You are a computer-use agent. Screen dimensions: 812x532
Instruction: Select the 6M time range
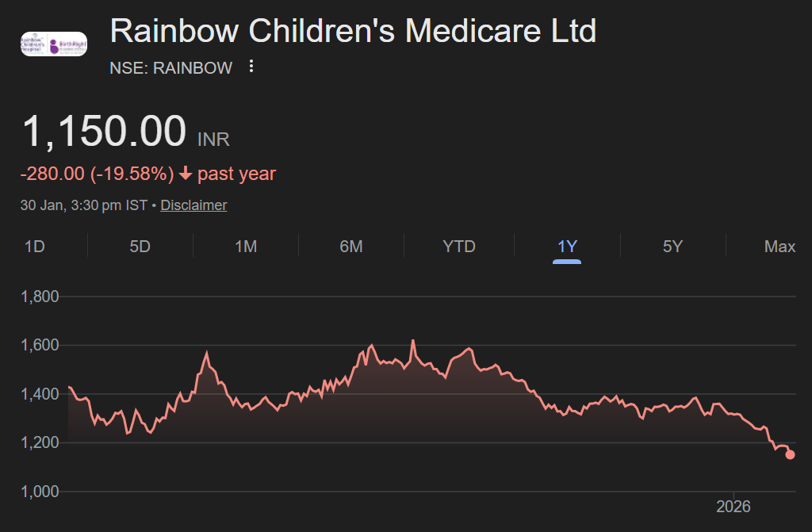[351, 247]
